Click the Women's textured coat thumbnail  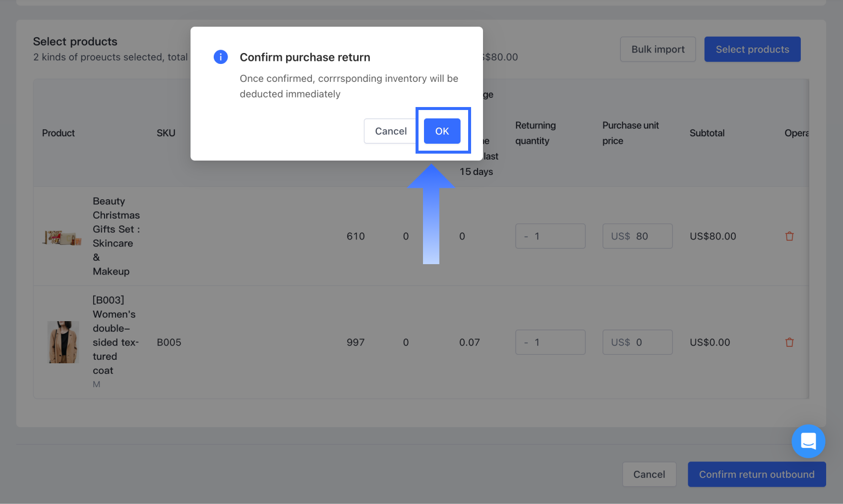tap(63, 342)
